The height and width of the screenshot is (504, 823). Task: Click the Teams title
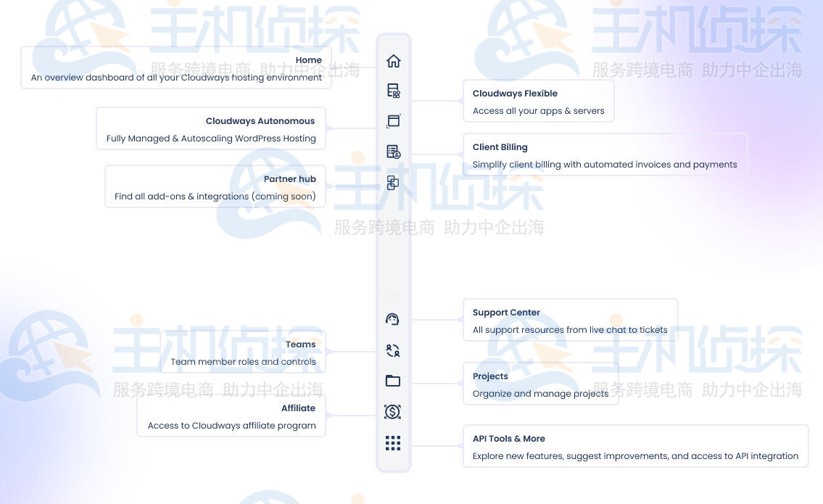301,344
